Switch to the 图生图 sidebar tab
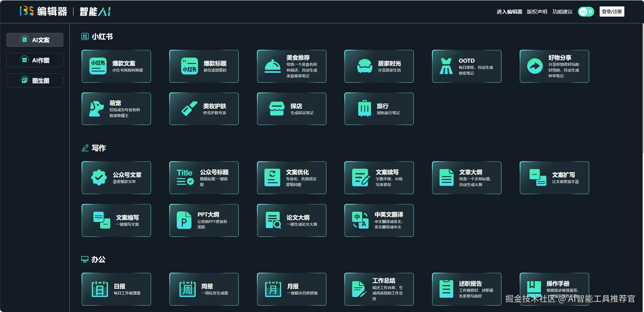 point(35,80)
